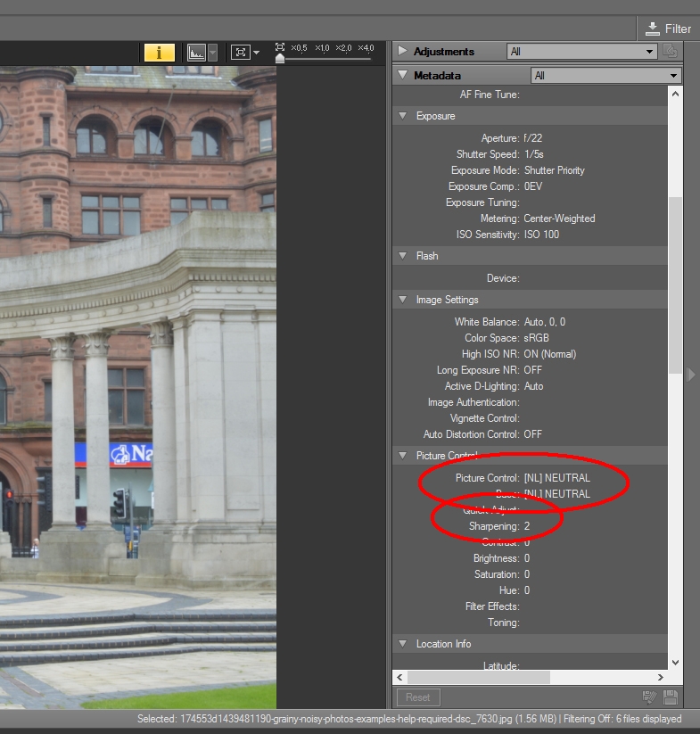Click the focus point display icon
Screen dimensions: 700x734
coord(240,52)
